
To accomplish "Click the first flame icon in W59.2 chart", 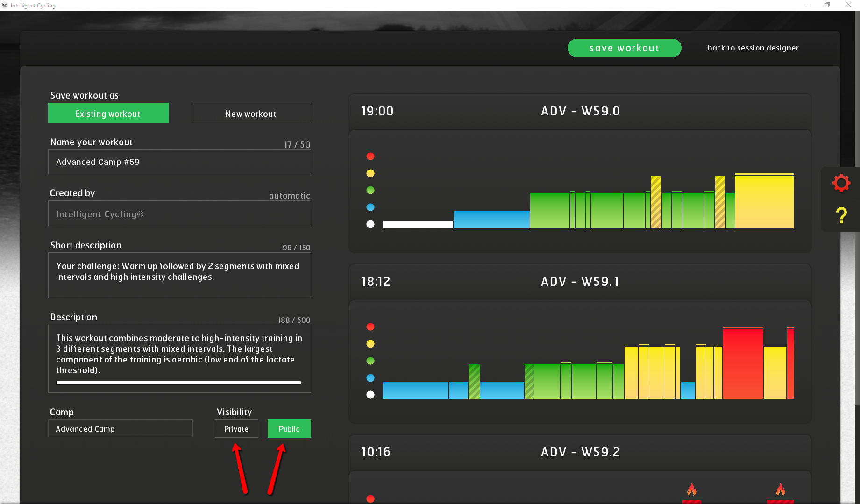I will (691, 490).
